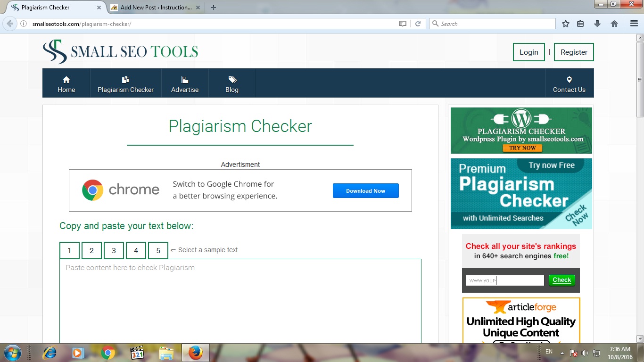Screen dimensions: 644x362
Task: Select sample text 2
Action: pyautogui.click(x=92, y=250)
